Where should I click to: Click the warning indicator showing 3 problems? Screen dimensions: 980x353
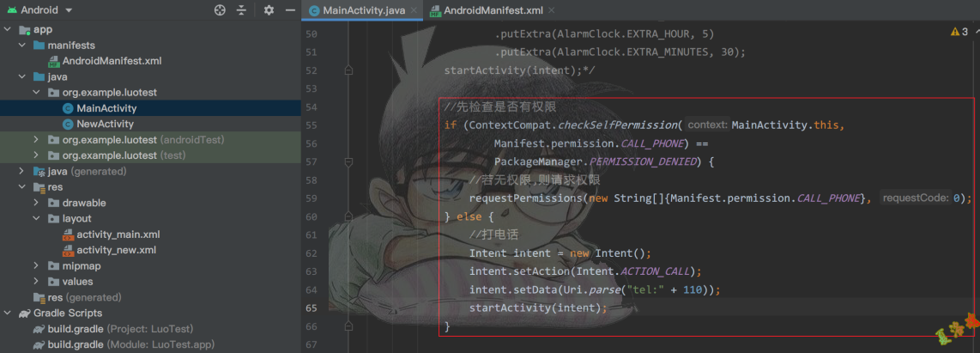(959, 31)
